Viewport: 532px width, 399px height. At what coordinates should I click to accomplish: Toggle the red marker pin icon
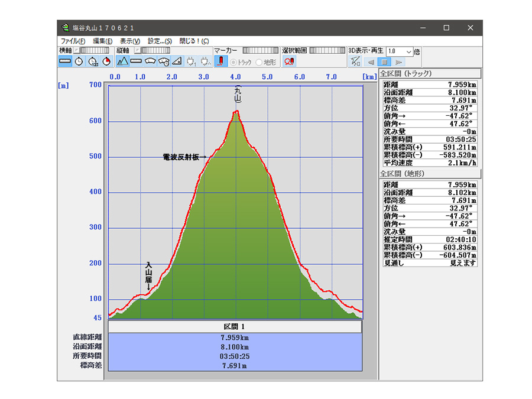click(220, 61)
